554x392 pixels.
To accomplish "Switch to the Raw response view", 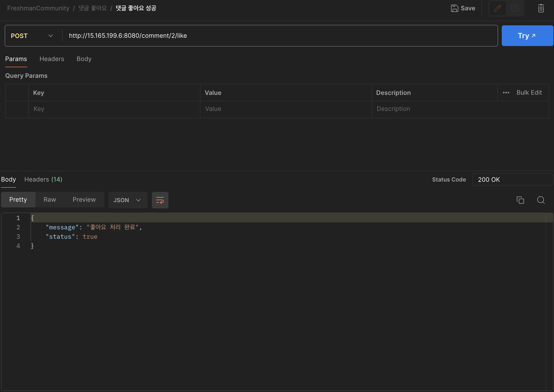I will point(50,200).
